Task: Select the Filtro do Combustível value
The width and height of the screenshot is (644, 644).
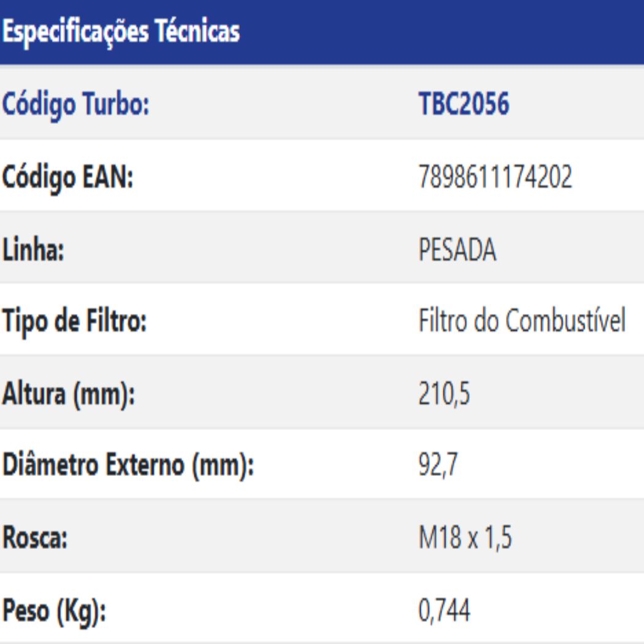Action: (522, 322)
